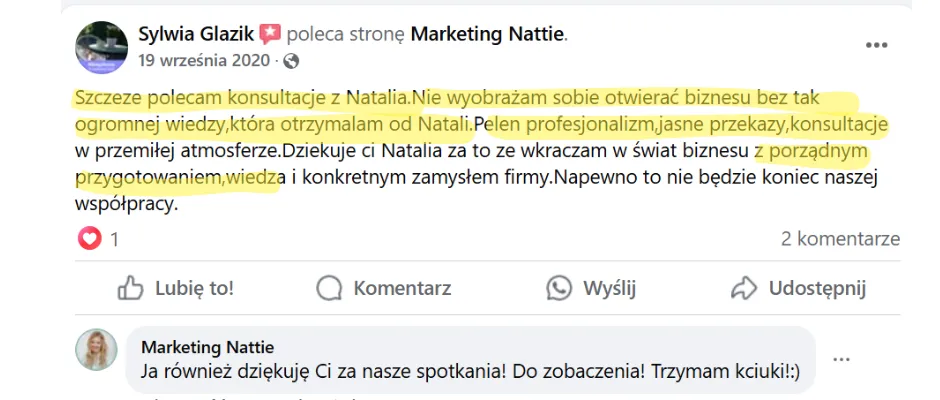Click the globe public privacy icon
Viewport: 940px width, 400px height.
[x=291, y=61]
